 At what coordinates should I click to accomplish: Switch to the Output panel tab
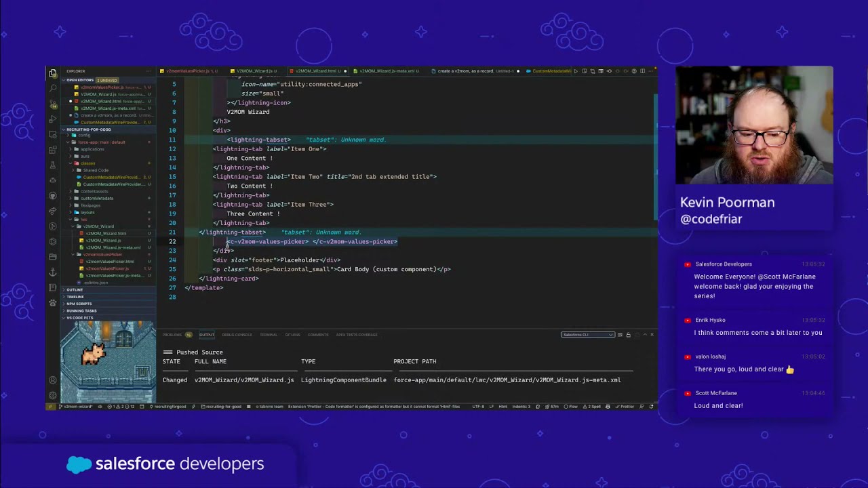point(206,335)
